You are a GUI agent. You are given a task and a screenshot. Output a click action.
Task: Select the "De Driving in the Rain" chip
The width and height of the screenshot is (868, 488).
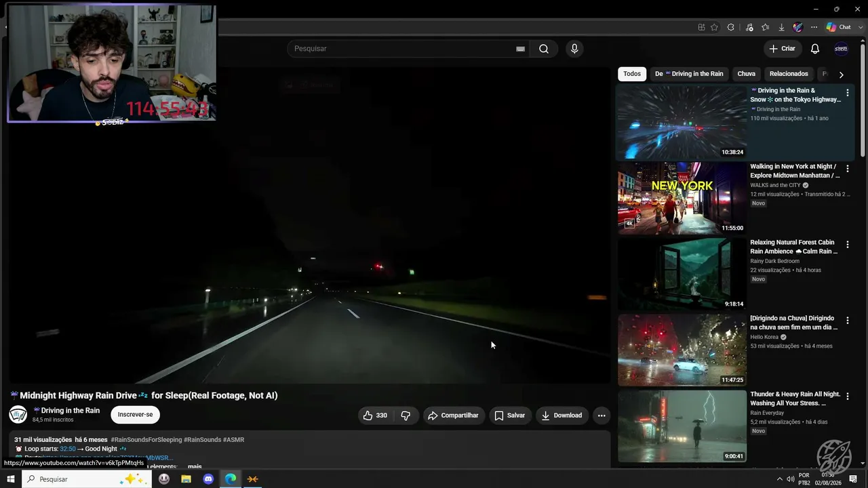tap(689, 74)
